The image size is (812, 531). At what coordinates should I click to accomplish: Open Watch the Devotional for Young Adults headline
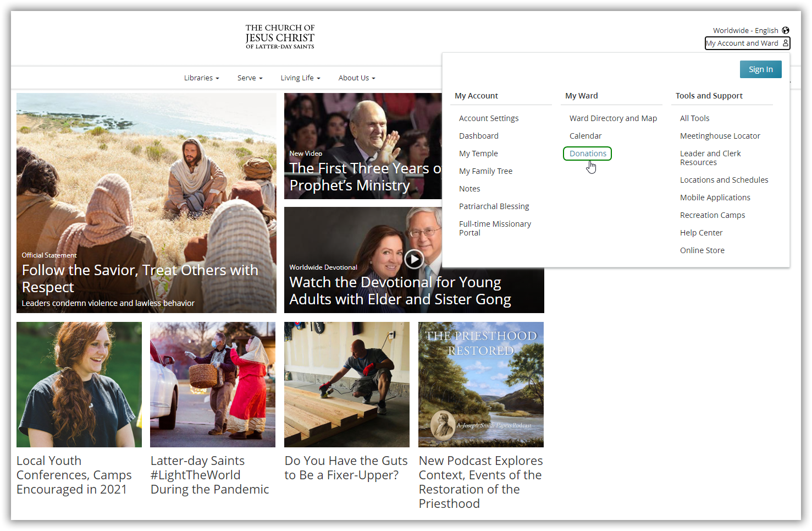[x=400, y=291]
